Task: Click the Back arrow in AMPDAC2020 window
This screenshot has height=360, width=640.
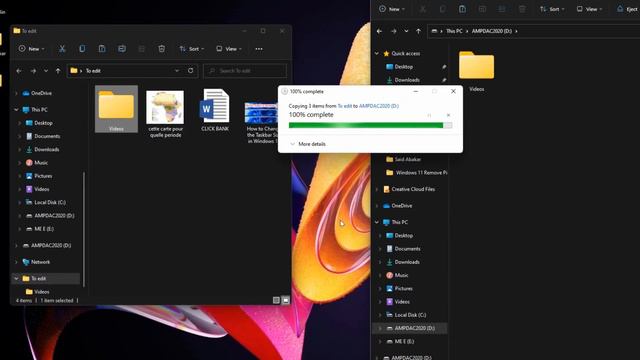Action: tap(379, 31)
